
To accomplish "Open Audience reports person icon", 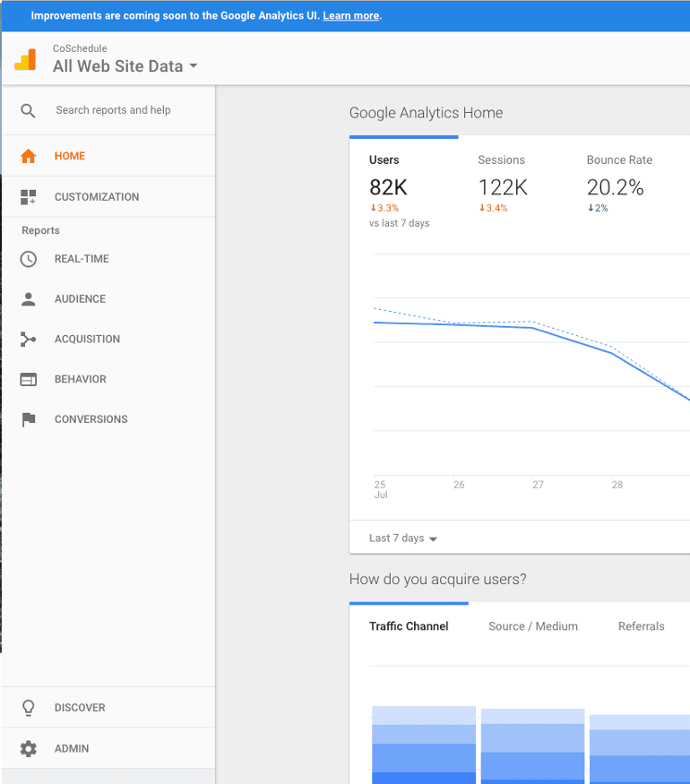I will pos(29,299).
